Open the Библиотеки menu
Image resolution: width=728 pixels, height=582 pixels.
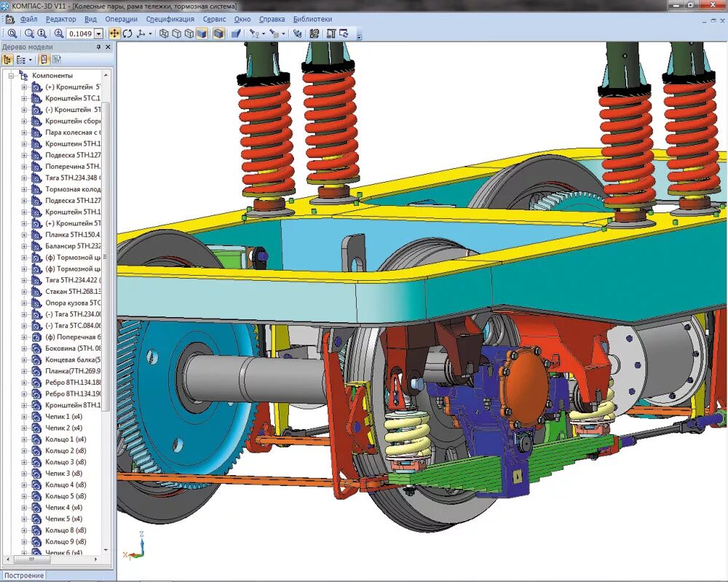pyautogui.click(x=312, y=19)
